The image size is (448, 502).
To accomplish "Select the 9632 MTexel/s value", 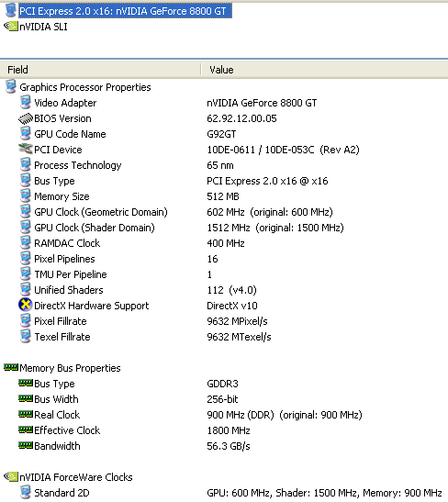I will point(239,337).
